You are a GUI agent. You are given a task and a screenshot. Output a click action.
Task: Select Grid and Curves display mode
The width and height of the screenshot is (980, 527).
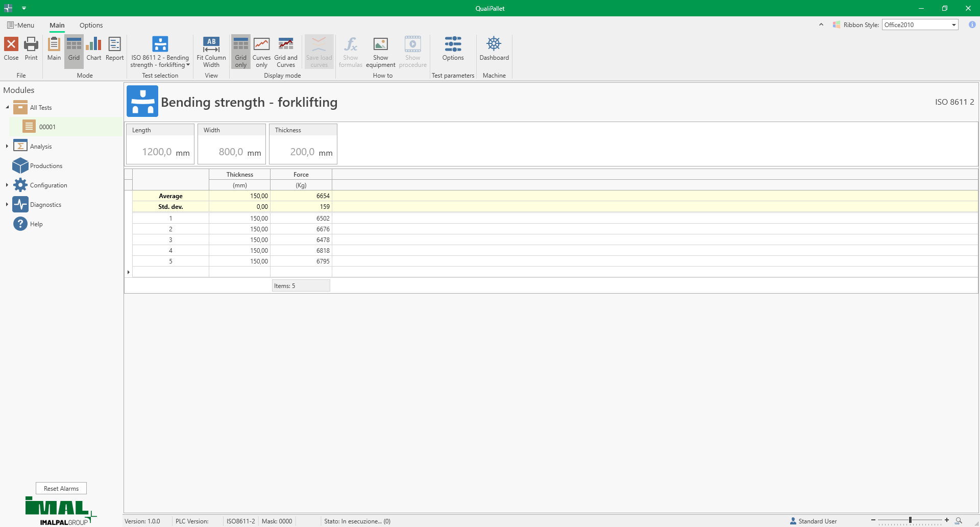point(285,52)
